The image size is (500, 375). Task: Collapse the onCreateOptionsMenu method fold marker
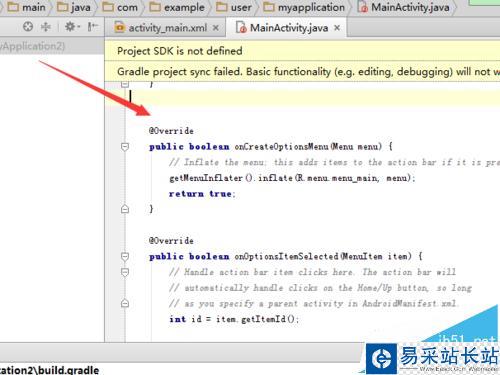[125, 146]
